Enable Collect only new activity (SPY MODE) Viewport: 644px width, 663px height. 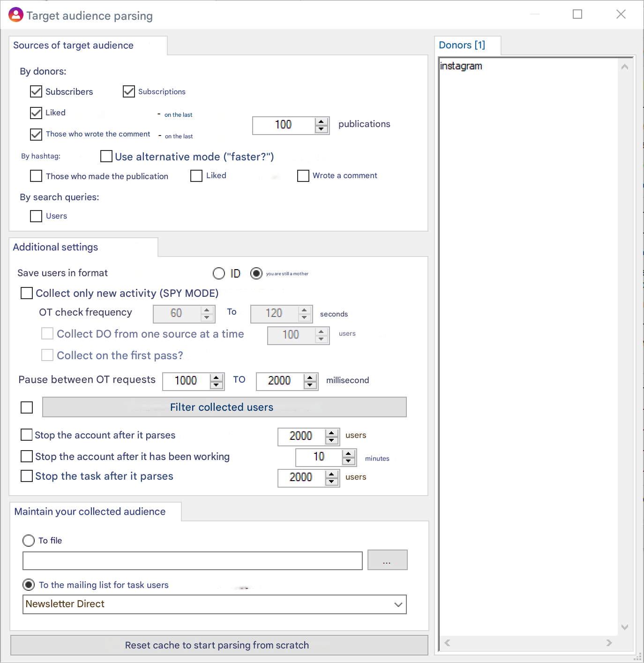pos(27,293)
